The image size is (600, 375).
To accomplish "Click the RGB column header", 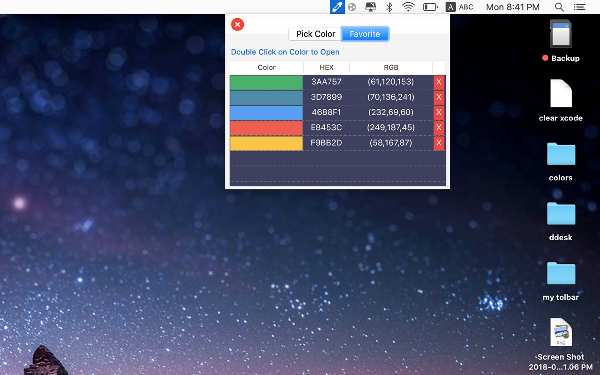I will click(x=391, y=67).
